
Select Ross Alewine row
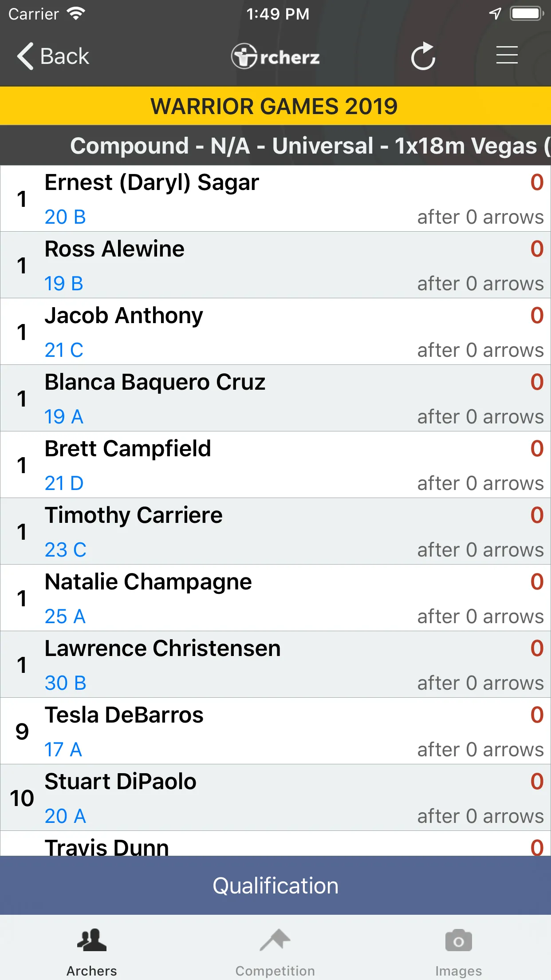[x=275, y=265]
